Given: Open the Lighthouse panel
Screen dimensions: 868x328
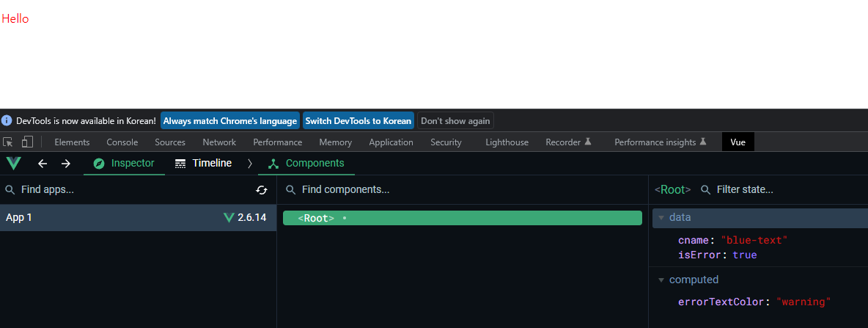Looking at the screenshot, I should point(507,142).
